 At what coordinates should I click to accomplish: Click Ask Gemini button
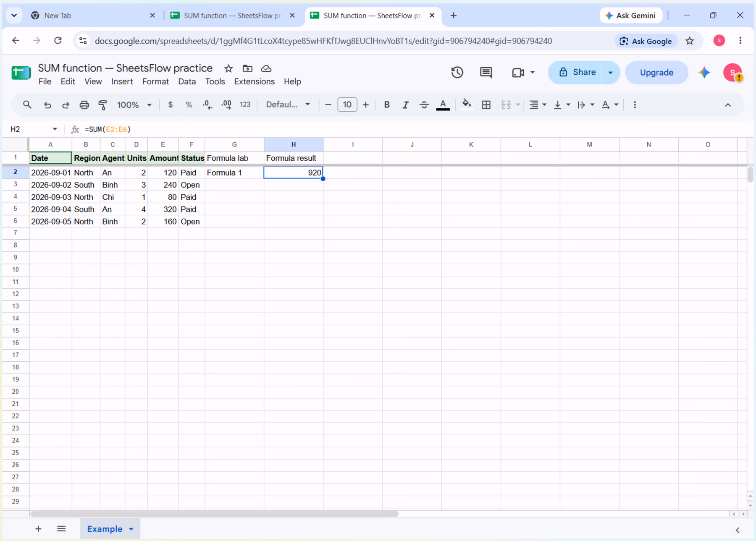(631, 16)
